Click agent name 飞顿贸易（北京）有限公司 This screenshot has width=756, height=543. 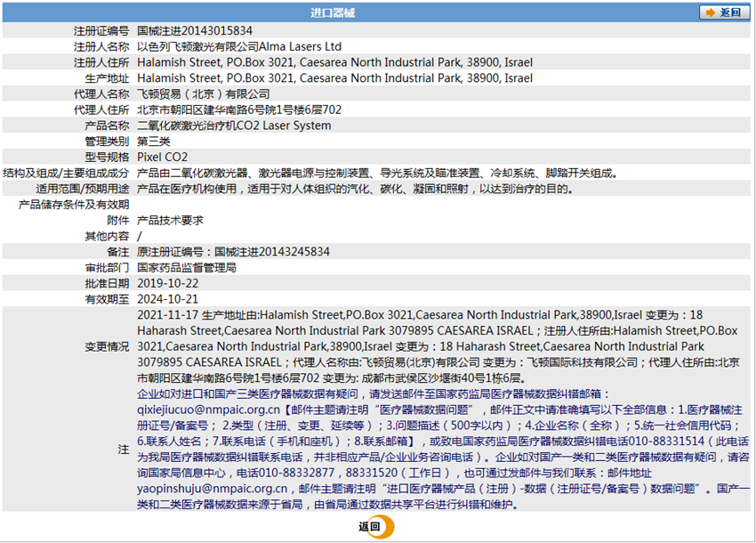pyautogui.click(x=204, y=94)
